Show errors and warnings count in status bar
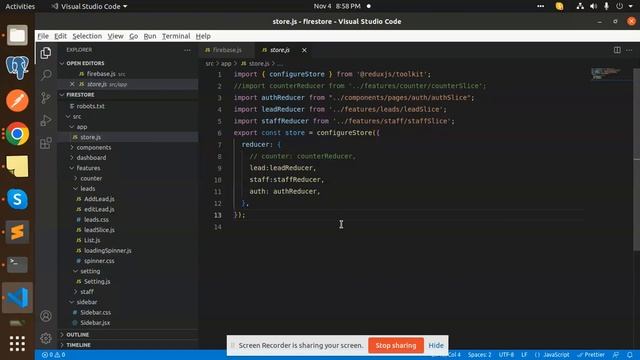The image size is (640, 360). [53, 355]
